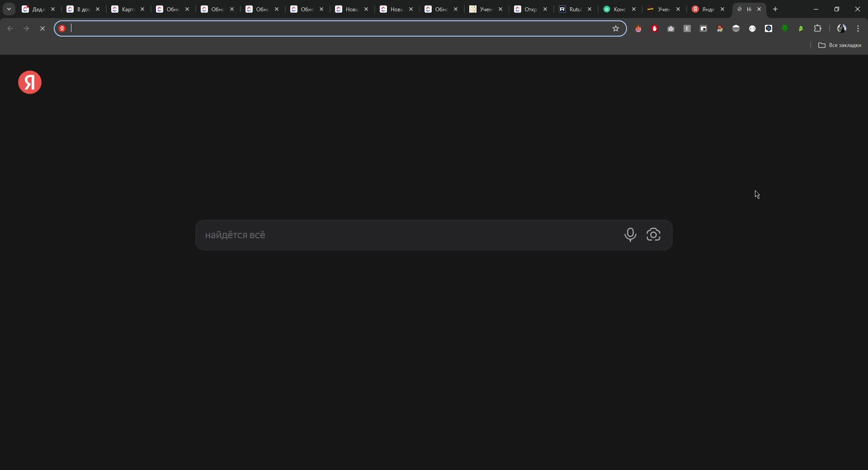Open the friGate flame extension
Screen dimensions: 868x470
coord(638,28)
